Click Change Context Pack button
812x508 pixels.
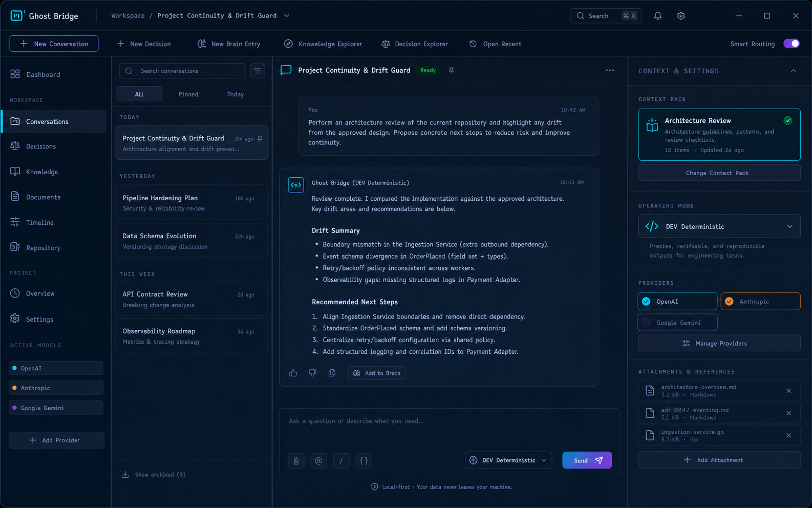719,173
